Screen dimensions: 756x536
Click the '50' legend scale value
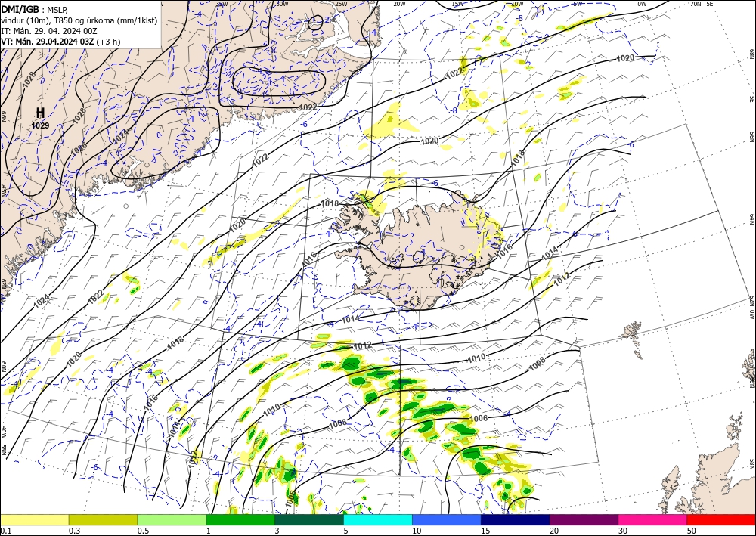(692, 531)
